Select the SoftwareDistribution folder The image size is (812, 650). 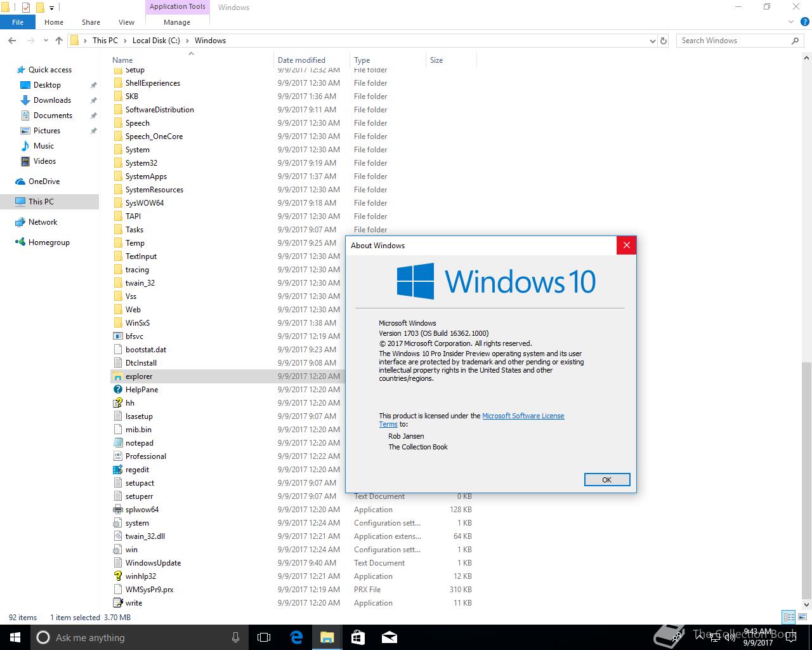tap(159, 110)
